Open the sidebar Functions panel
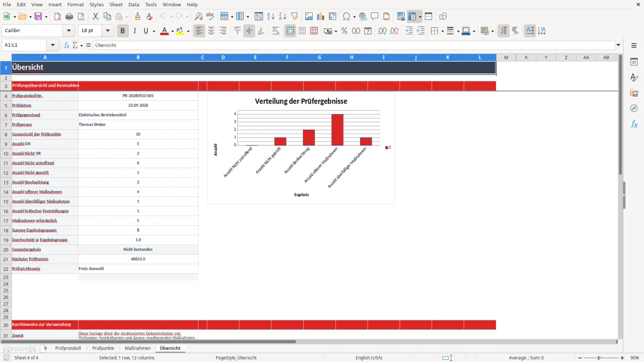Image resolution: width=644 pixels, height=362 pixels. pyautogui.click(x=634, y=124)
